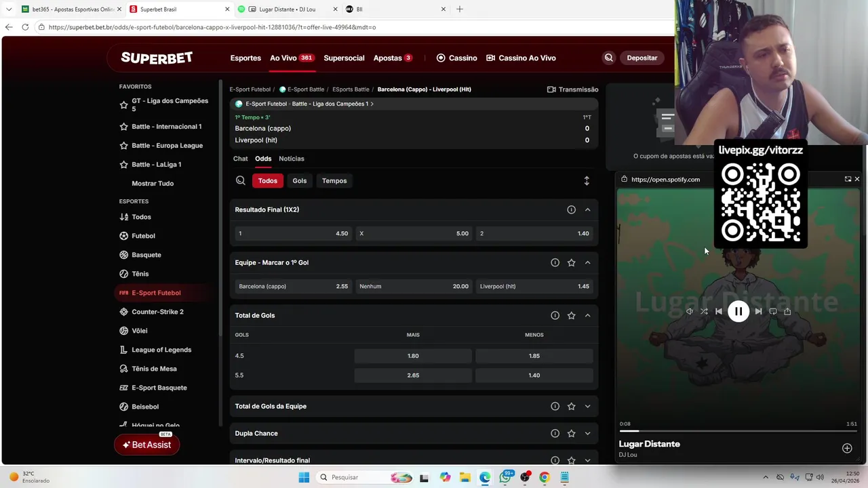The height and width of the screenshot is (488, 868).
Task: Filter odds by Gols
Action: click(300, 180)
